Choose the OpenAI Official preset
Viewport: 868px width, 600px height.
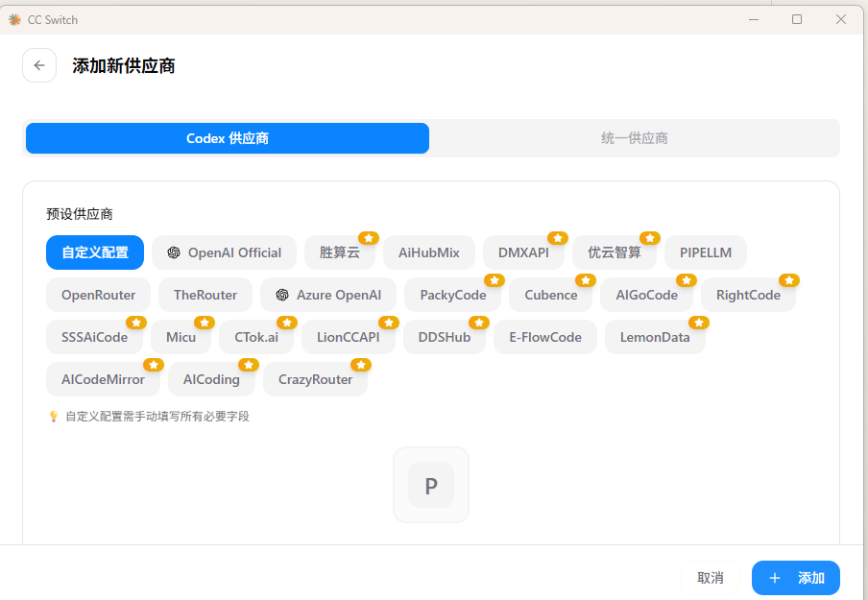(x=224, y=252)
